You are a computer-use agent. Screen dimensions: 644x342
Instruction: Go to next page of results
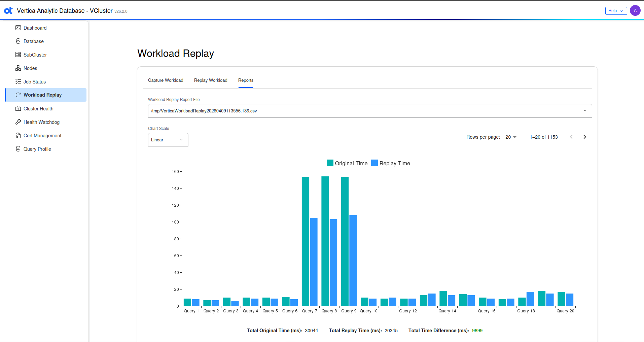click(585, 137)
